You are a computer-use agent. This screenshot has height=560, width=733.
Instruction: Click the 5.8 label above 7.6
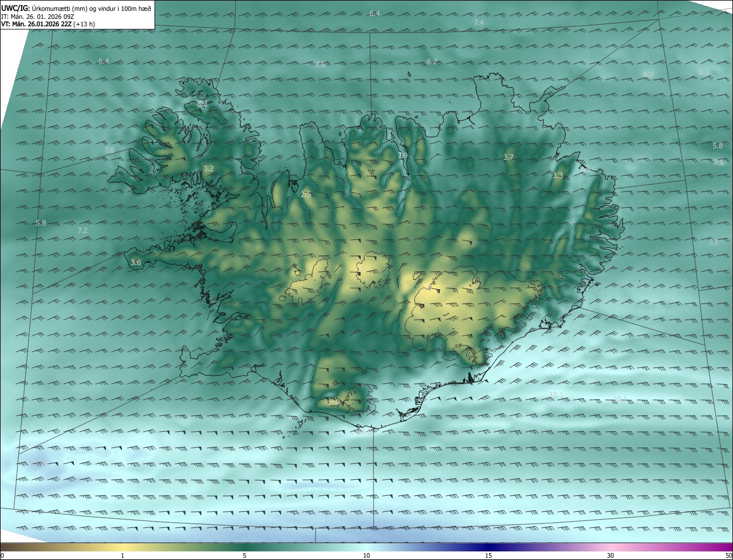point(718,146)
